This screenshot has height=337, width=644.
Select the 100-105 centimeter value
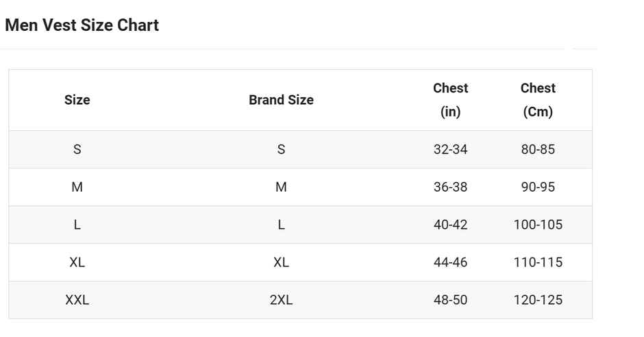[538, 225]
